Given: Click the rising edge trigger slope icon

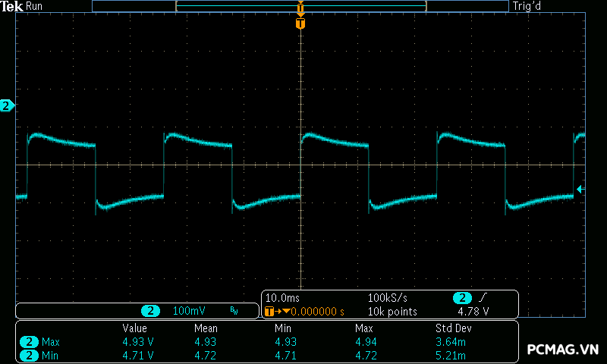Looking at the screenshot, I should click(483, 298).
